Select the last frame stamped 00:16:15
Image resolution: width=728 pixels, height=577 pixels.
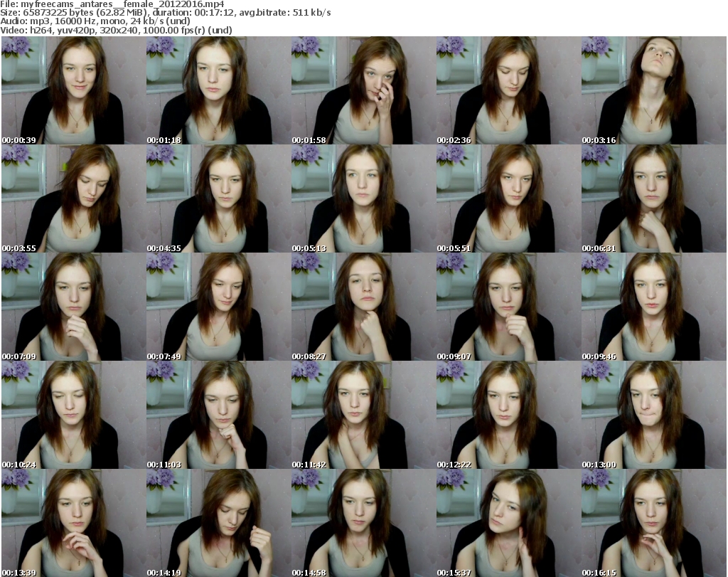tap(653, 523)
